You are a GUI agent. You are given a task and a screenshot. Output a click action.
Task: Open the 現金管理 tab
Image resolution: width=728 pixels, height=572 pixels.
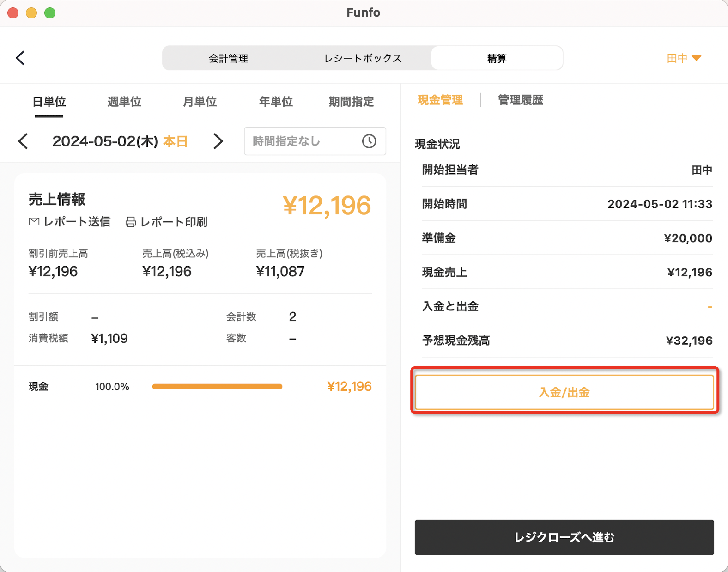pos(440,100)
